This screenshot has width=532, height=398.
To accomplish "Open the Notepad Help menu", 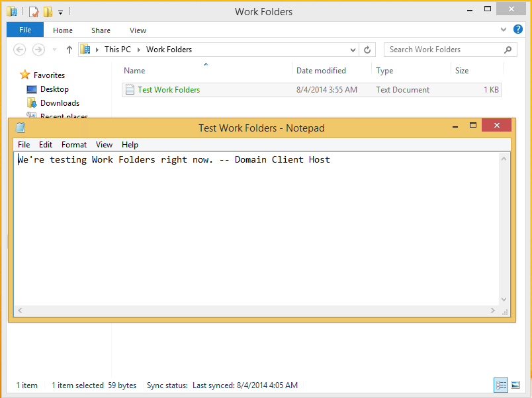I will pos(130,145).
